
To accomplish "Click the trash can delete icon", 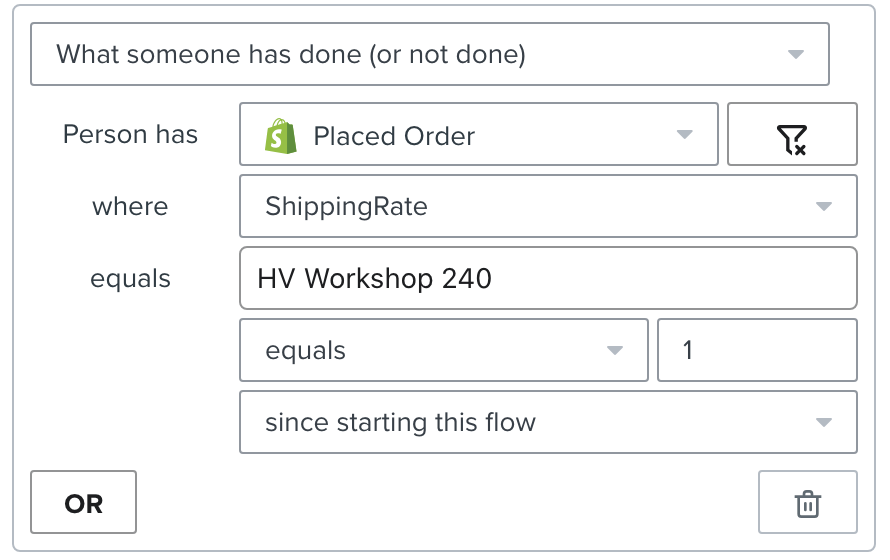I will [807, 502].
